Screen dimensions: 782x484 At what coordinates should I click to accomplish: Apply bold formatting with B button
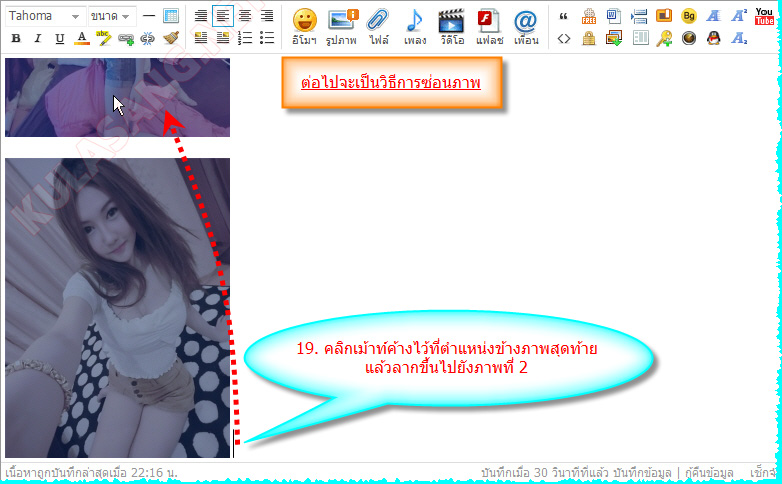[16, 38]
